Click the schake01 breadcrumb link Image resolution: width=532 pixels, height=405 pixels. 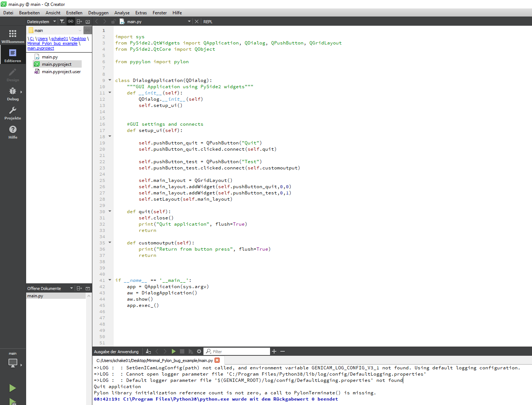click(60, 39)
